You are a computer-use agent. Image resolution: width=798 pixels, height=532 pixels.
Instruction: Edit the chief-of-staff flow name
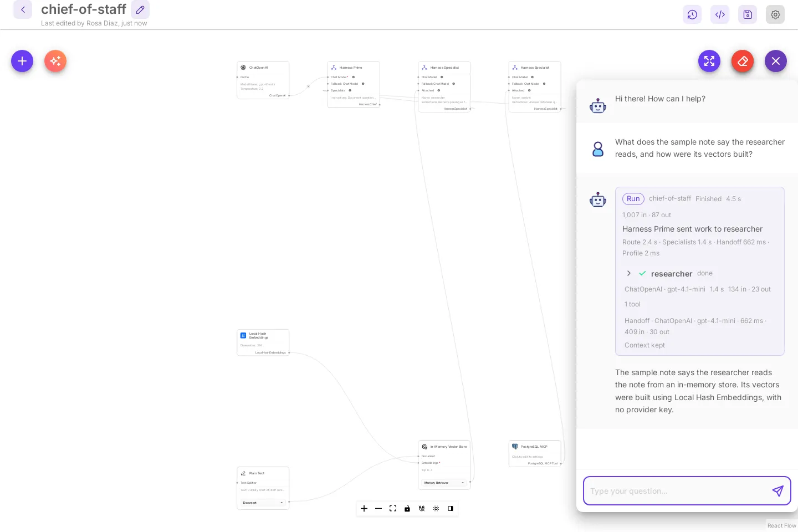(x=140, y=9)
